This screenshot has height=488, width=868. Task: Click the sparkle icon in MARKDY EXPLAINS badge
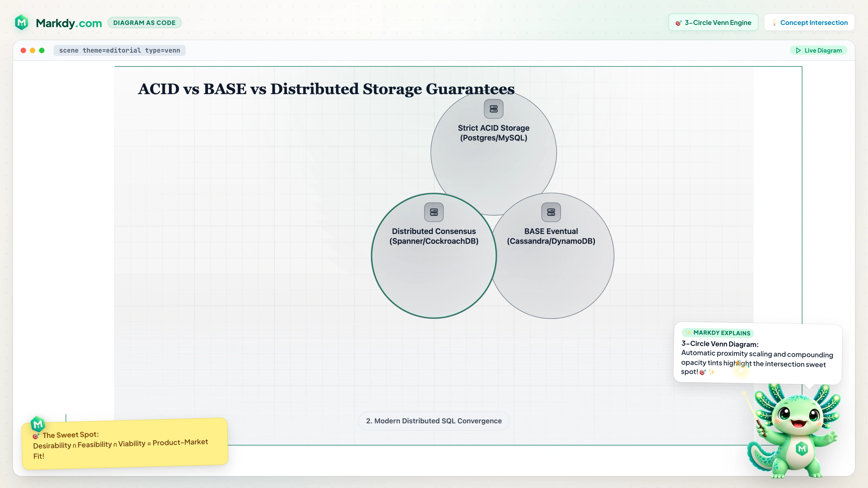(688, 333)
